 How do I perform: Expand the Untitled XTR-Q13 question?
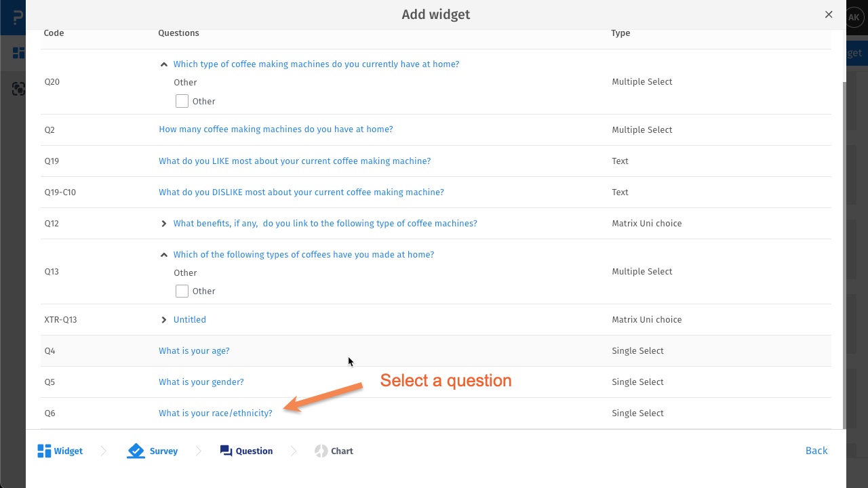coord(163,320)
